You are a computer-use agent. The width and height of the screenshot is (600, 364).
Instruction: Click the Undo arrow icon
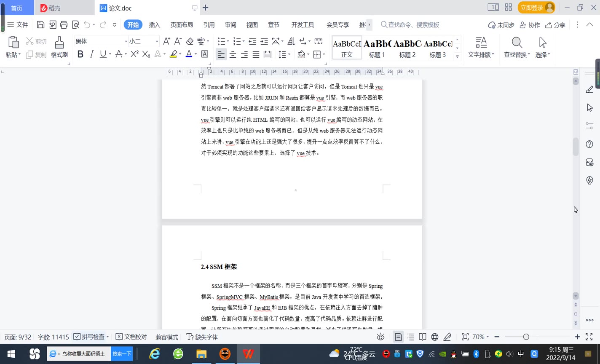pyautogui.click(x=87, y=25)
